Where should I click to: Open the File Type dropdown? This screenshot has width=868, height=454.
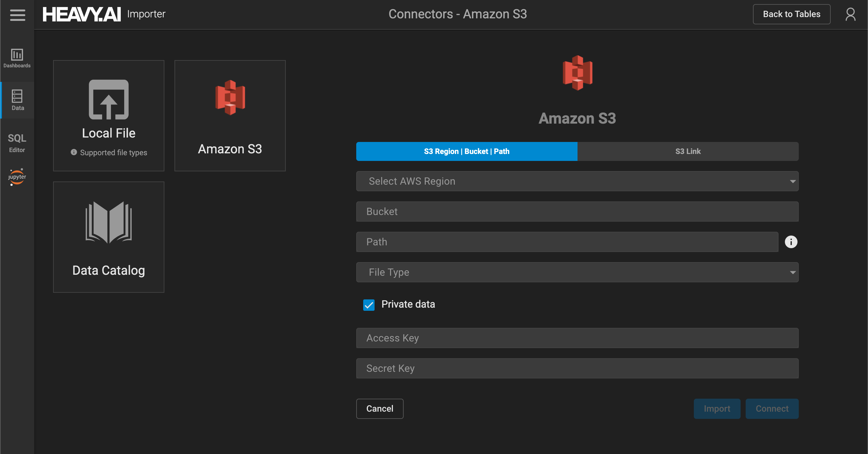(577, 272)
